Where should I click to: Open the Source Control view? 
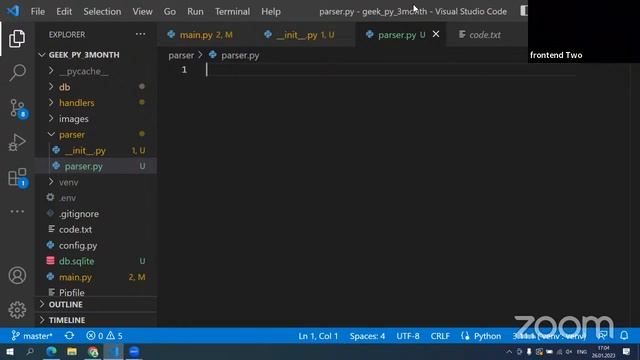click(17, 108)
